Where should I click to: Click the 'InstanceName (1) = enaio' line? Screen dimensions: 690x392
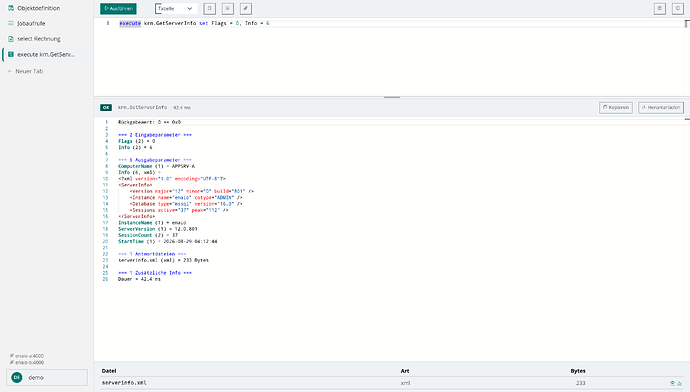click(152, 223)
